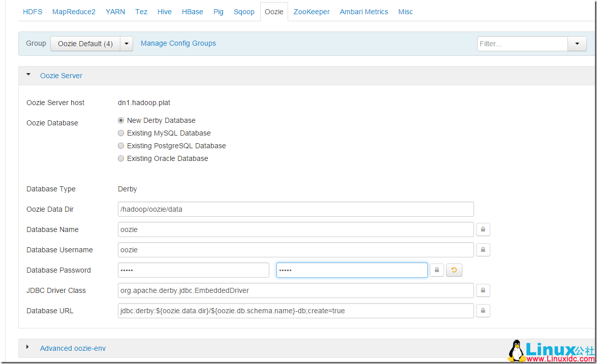Select Existing PostgreSQL Database option
The height and width of the screenshot is (364, 597).
121,146
